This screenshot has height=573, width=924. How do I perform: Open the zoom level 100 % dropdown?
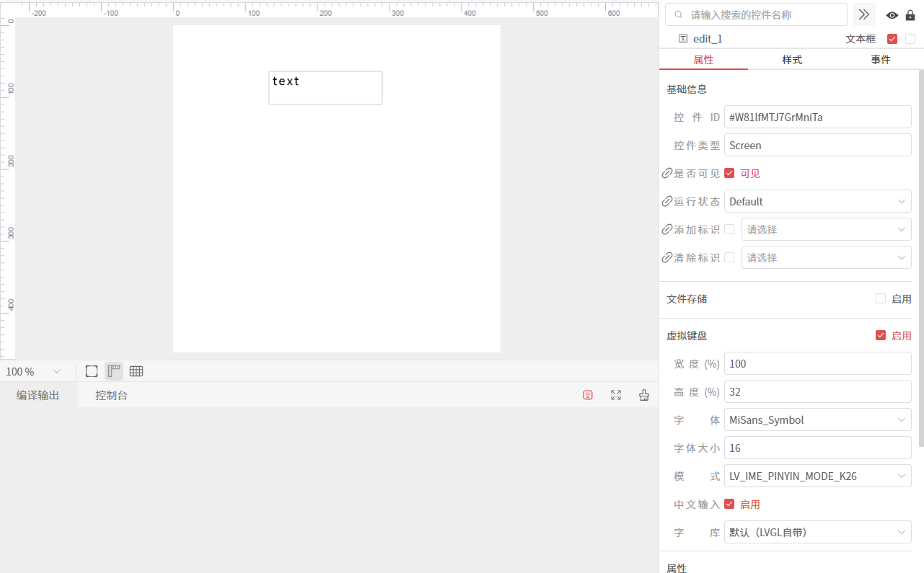34,372
